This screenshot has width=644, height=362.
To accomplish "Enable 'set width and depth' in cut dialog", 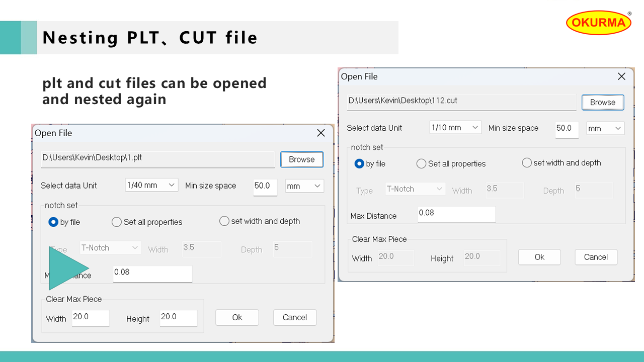I will click(x=527, y=163).
